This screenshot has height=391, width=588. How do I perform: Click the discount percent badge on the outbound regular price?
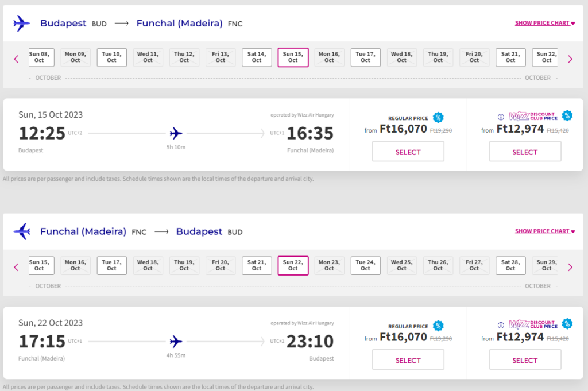click(x=438, y=118)
